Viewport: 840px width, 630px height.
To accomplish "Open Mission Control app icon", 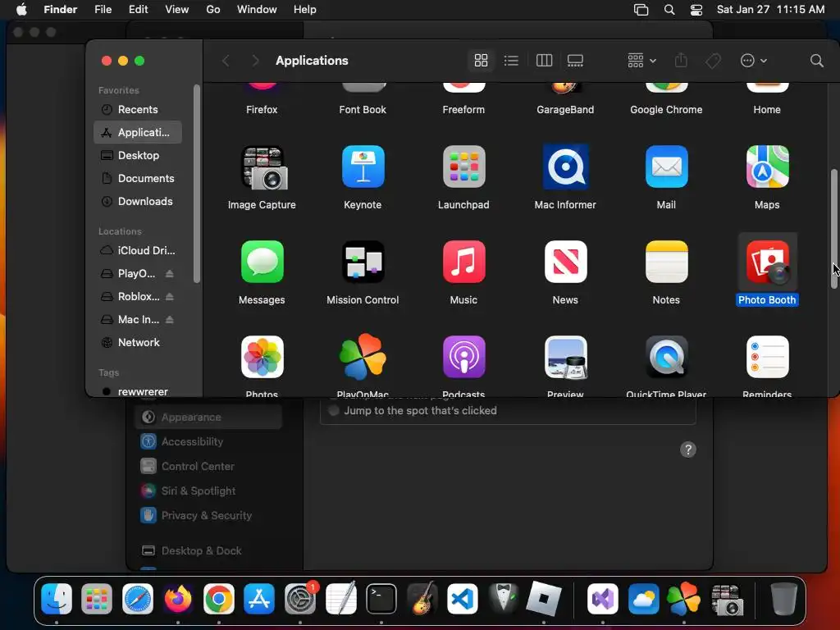I will click(x=363, y=262).
